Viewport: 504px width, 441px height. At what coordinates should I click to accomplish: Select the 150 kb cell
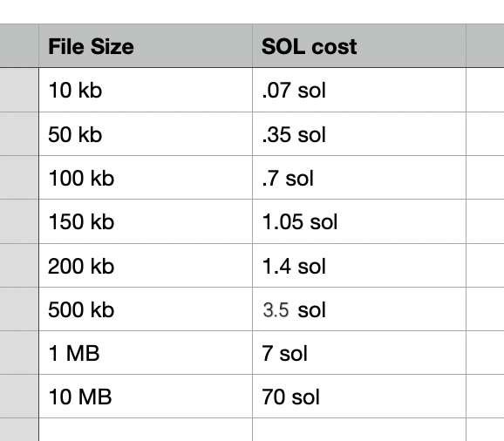coord(146,221)
